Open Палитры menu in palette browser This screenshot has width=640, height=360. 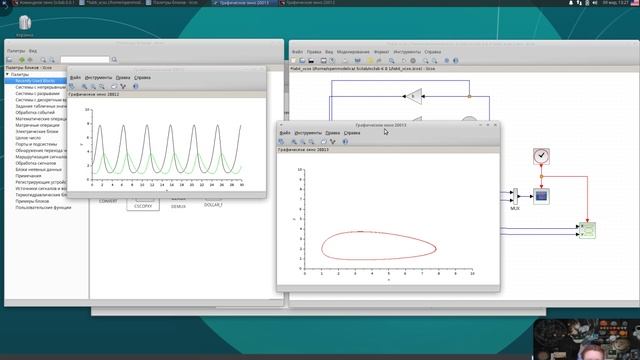tap(16, 51)
